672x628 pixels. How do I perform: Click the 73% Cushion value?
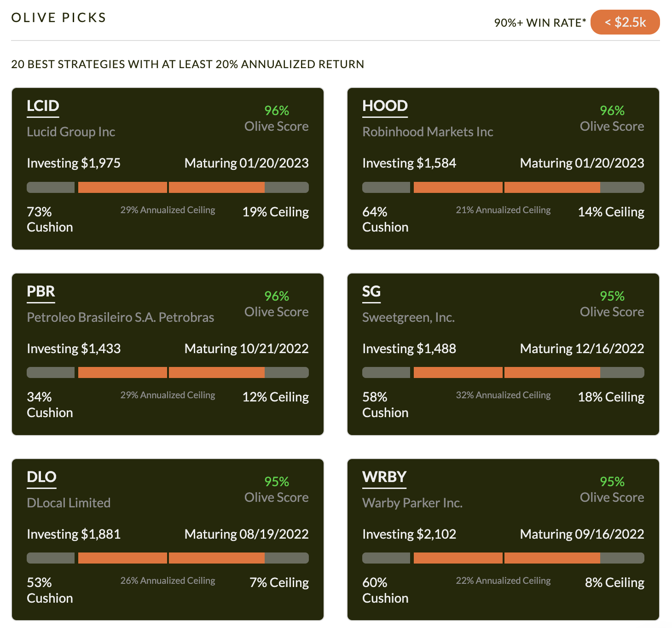point(50,220)
